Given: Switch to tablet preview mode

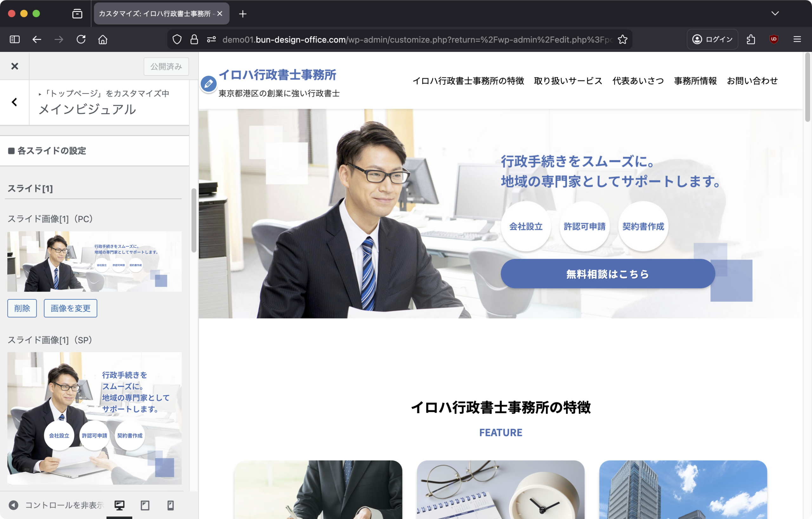Looking at the screenshot, I should click(145, 505).
